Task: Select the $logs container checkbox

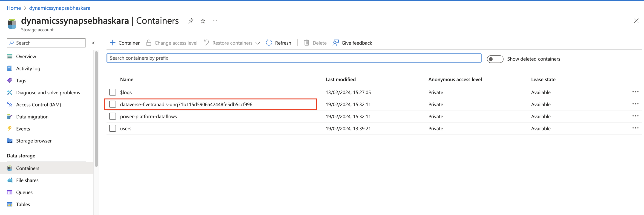Action: click(112, 92)
